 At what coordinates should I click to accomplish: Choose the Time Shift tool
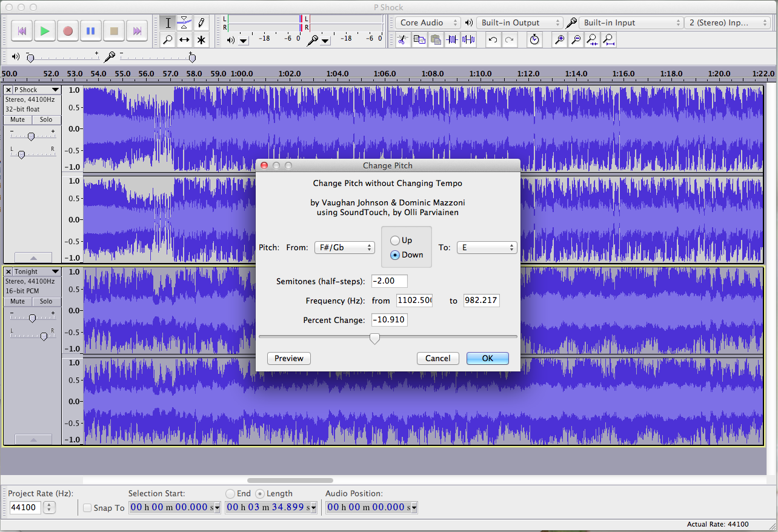point(185,40)
